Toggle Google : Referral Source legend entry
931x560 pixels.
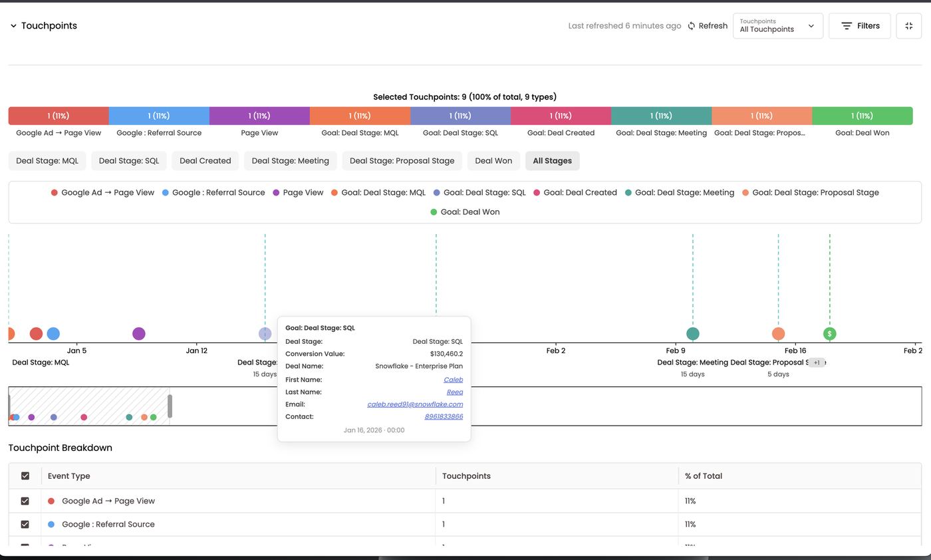pos(213,193)
